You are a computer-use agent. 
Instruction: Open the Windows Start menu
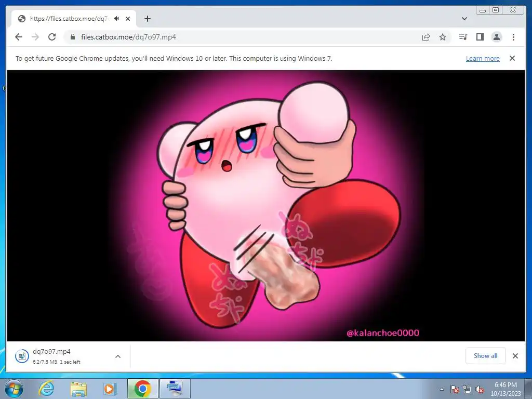coord(14,389)
